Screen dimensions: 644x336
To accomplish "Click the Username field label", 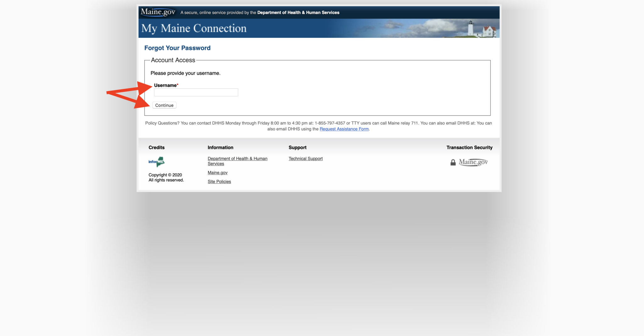I will point(165,85).
